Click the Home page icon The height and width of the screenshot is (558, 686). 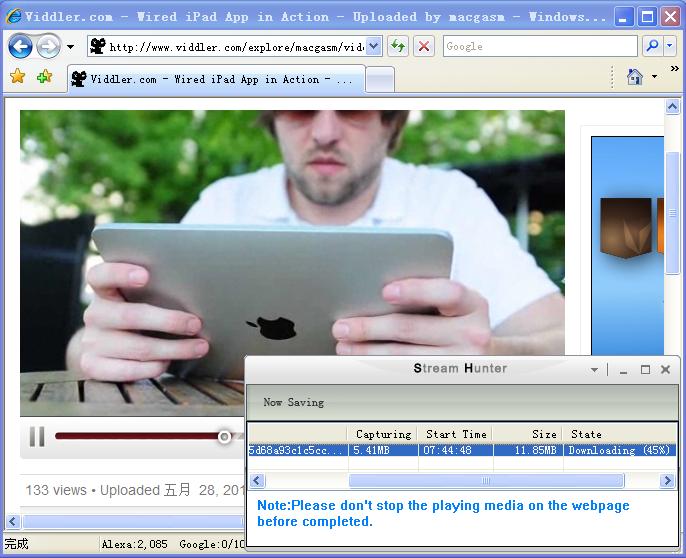634,77
